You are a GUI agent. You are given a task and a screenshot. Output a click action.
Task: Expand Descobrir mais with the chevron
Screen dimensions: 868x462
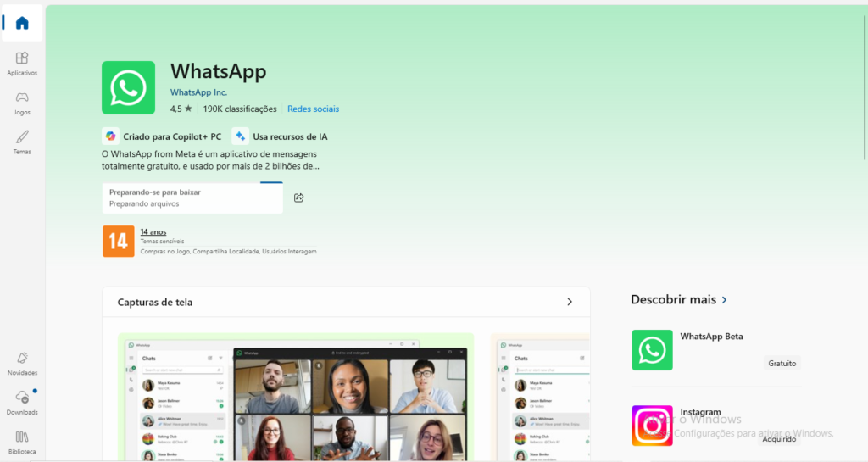coord(724,300)
